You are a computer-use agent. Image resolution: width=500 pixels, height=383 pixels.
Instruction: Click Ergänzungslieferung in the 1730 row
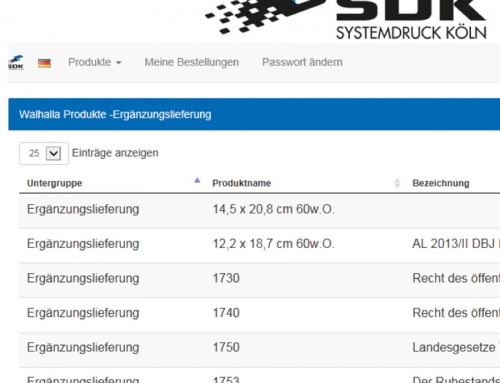[83, 278]
